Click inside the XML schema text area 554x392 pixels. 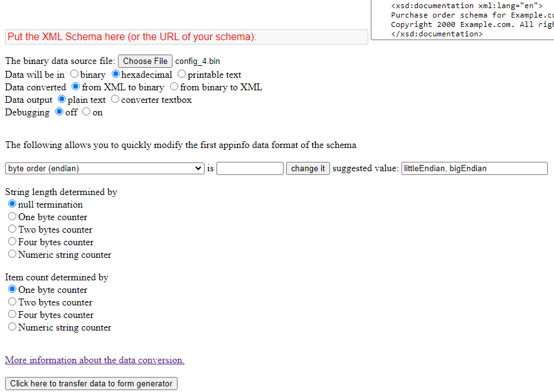click(x=461, y=19)
